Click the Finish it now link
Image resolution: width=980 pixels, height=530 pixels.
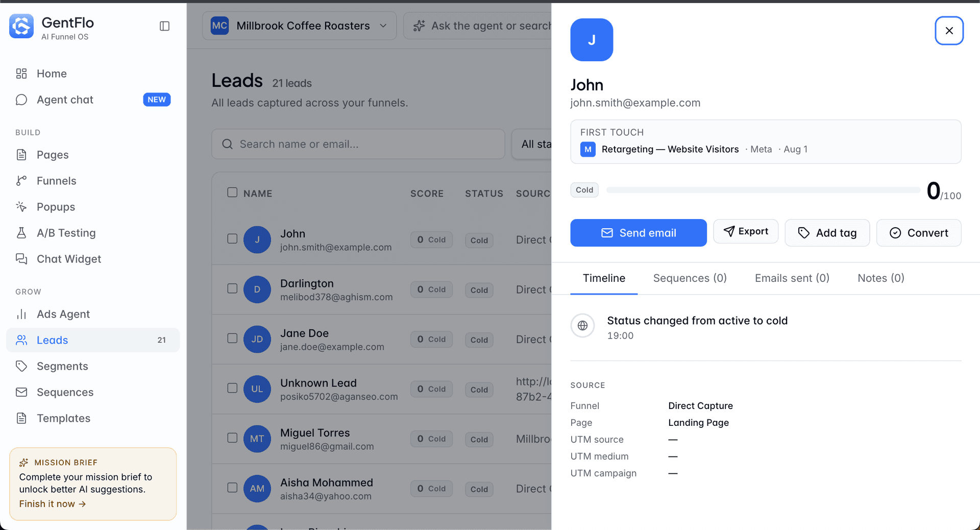click(x=53, y=504)
